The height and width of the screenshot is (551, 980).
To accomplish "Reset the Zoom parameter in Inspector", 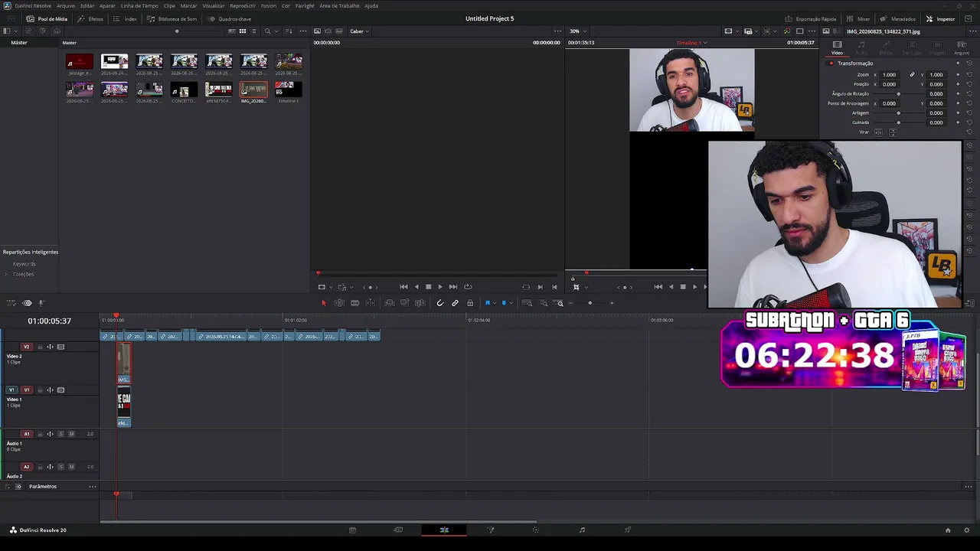I will point(969,75).
